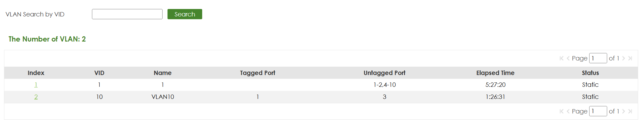Select the VLAN10 name cell

163,97
